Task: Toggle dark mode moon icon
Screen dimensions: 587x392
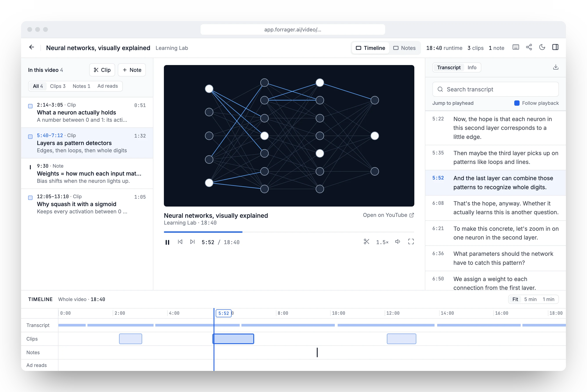Action: pos(542,47)
